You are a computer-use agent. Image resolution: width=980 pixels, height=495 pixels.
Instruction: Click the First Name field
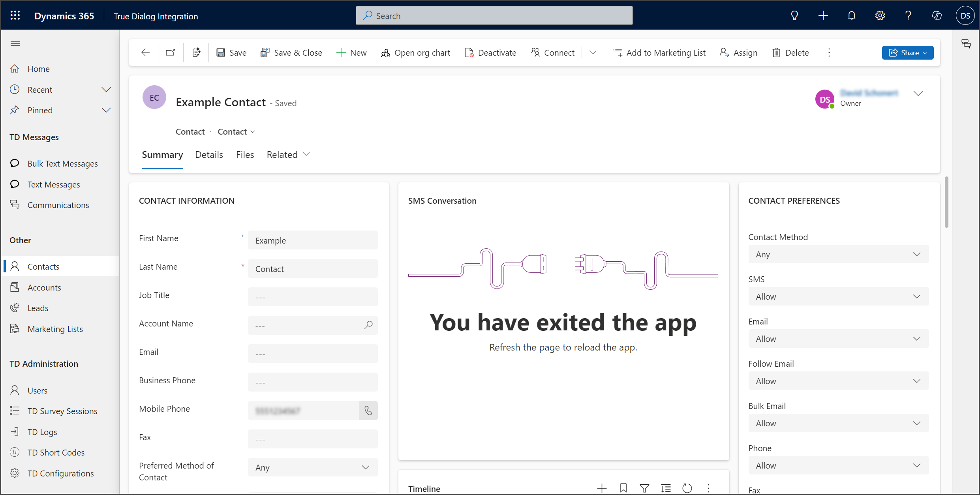pyautogui.click(x=313, y=240)
